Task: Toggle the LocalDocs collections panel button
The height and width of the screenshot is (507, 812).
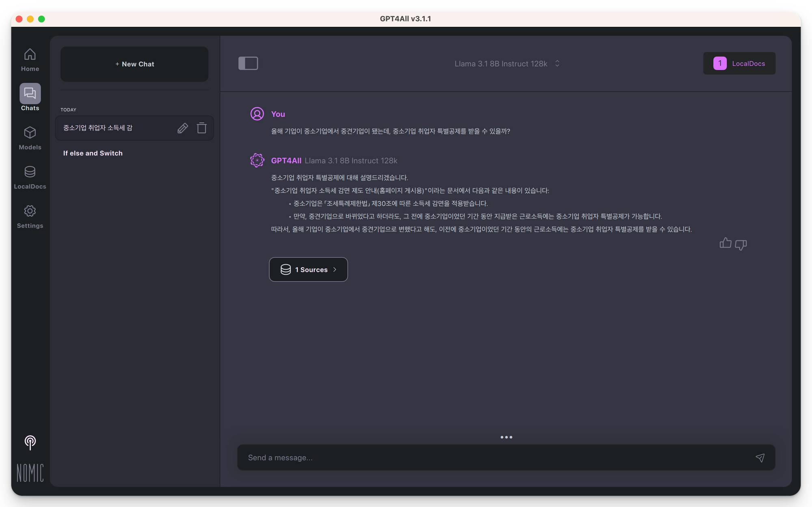Action: (x=739, y=63)
